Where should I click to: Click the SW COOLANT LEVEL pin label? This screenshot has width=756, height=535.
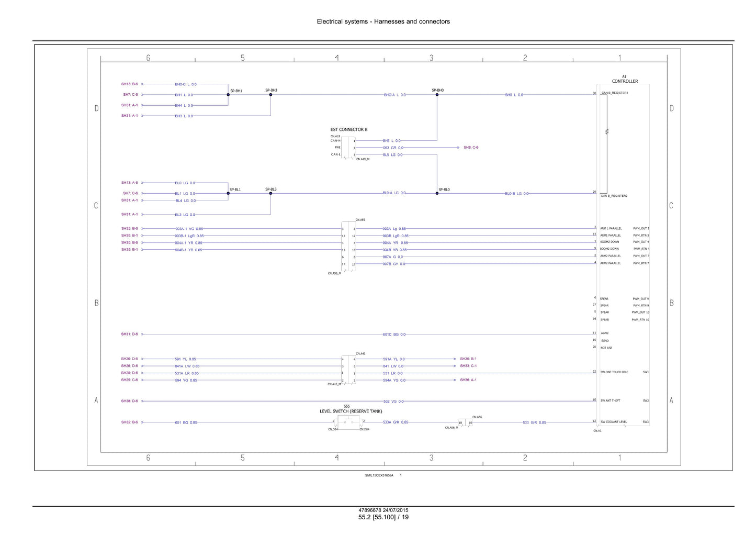614,422
